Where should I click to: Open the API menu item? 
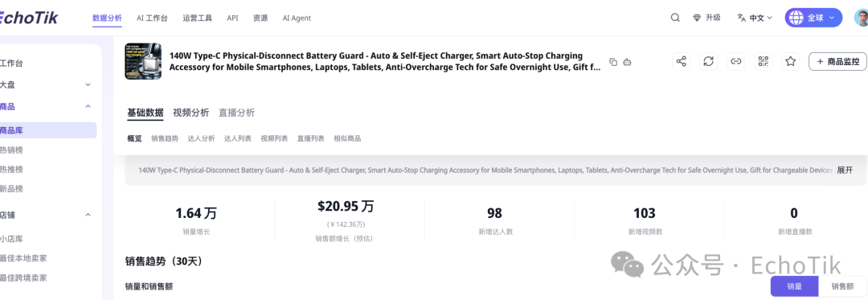coord(232,18)
